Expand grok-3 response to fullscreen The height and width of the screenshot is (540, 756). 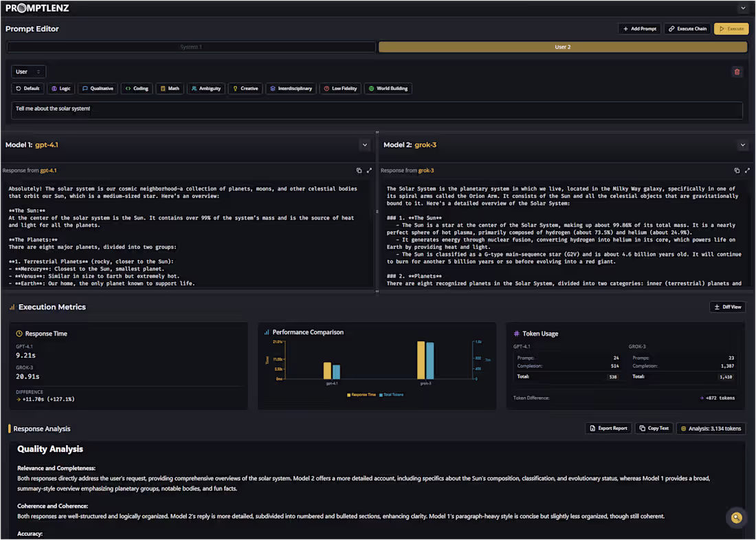tap(747, 171)
